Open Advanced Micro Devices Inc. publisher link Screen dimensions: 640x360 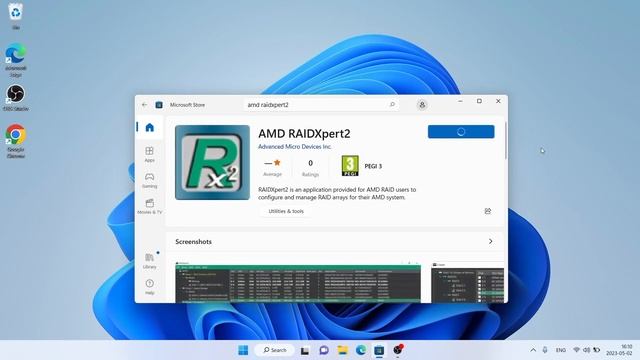(x=295, y=147)
